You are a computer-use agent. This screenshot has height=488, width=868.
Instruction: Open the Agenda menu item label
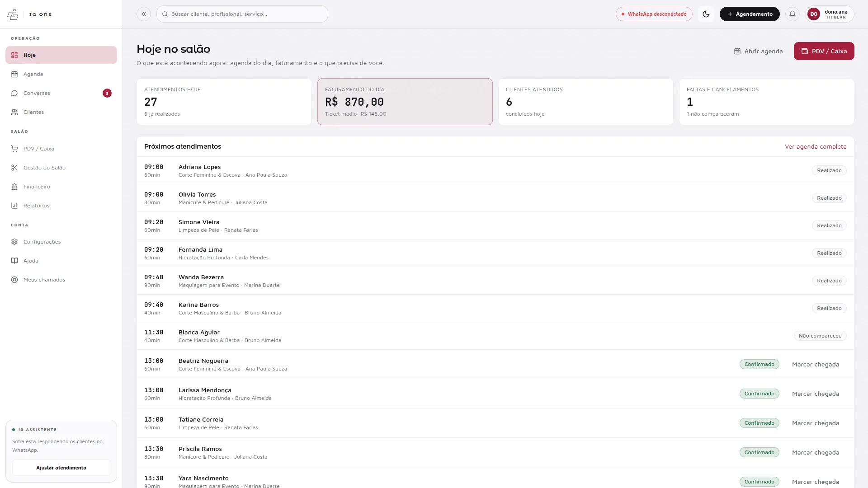pyautogui.click(x=33, y=74)
